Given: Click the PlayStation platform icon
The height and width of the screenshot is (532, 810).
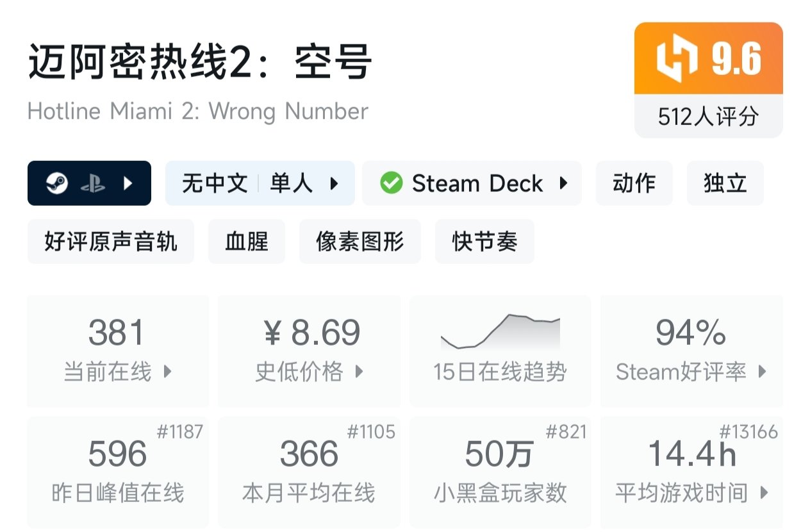Looking at the screenshot, I should pyautogui.click(x=93, y=184).
